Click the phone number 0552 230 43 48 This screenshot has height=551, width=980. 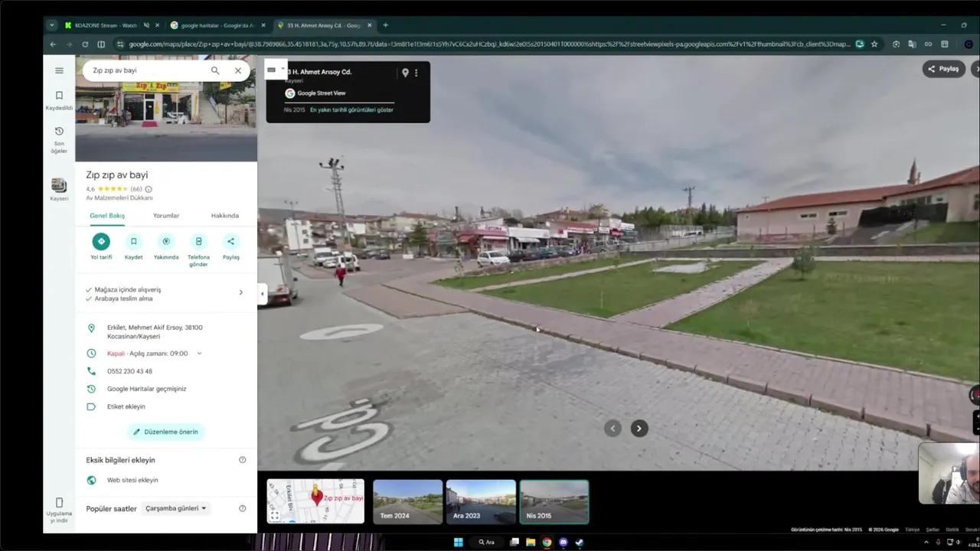129,371
